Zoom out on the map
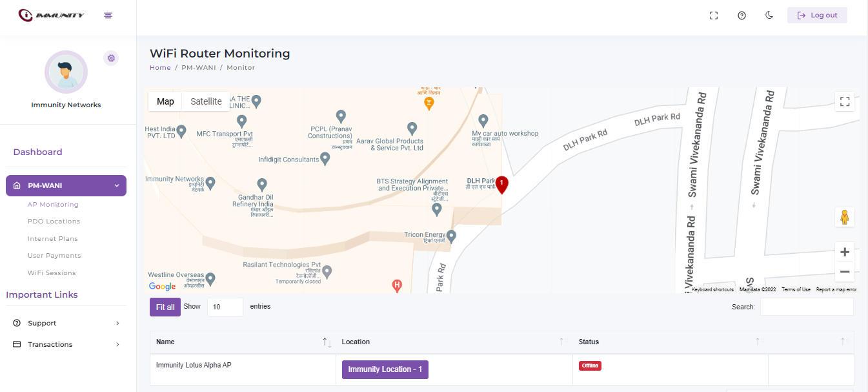Image resolution: width=868 pixels, height=392 pixels. tap(844, 272)
